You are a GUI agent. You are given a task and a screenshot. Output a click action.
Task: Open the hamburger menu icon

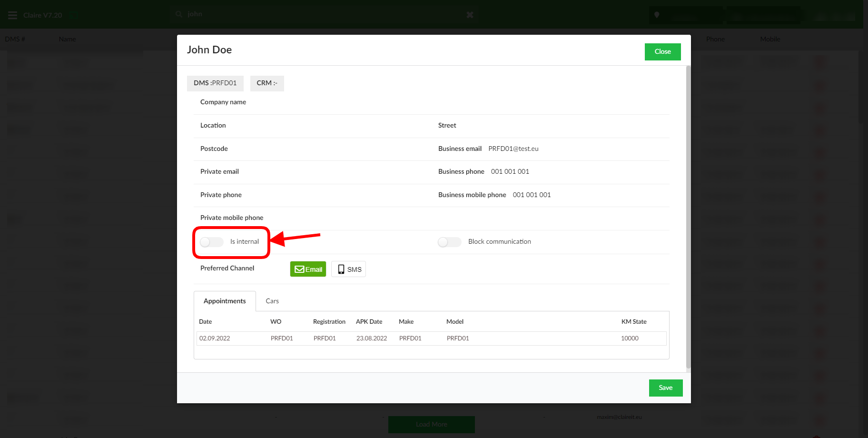(12, 15)
